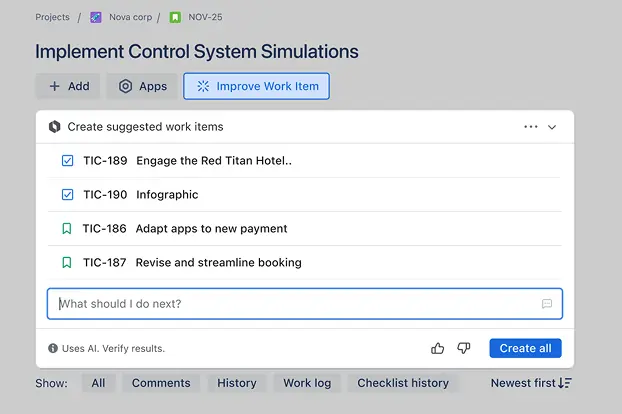Toggle the TIC-190 Infographic checkbox
The height and width of the screenshot is (414, 622).
pyautogui.click(x=67, y=195)
